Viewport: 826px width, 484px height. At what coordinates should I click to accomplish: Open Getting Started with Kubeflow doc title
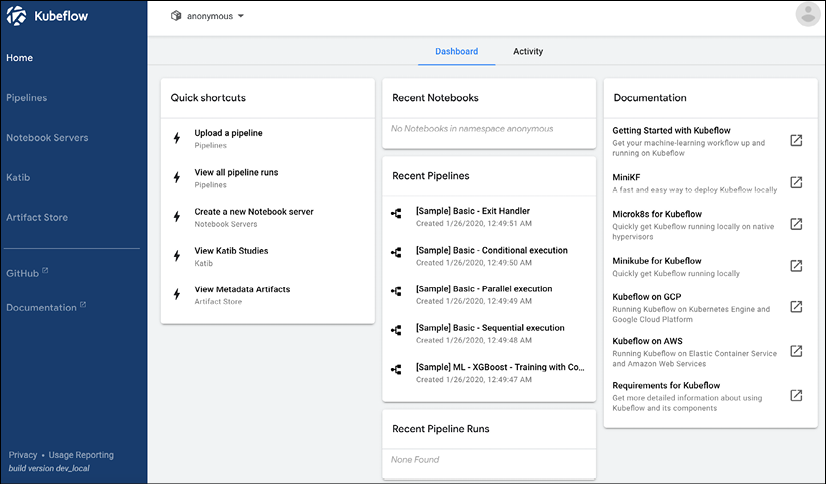click(x=671, y=130)
